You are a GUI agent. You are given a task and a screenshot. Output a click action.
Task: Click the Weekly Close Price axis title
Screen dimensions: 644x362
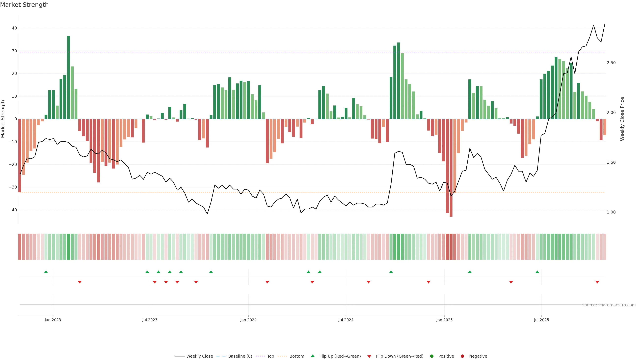tap(622, 119)
